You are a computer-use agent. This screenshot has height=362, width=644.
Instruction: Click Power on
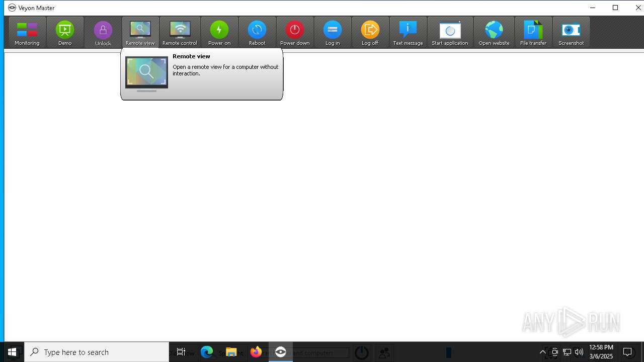tap(219, 33)
